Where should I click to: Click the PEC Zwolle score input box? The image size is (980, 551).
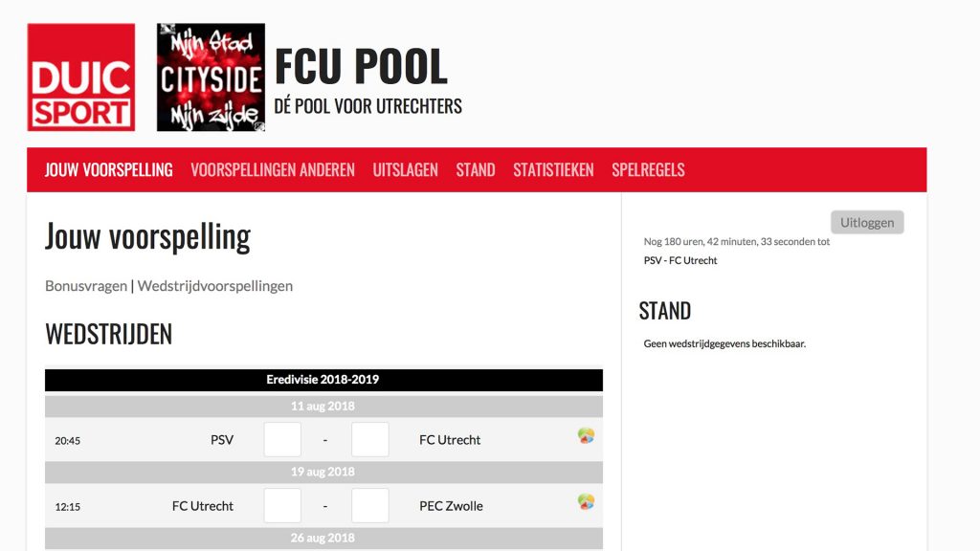(370, 505)
